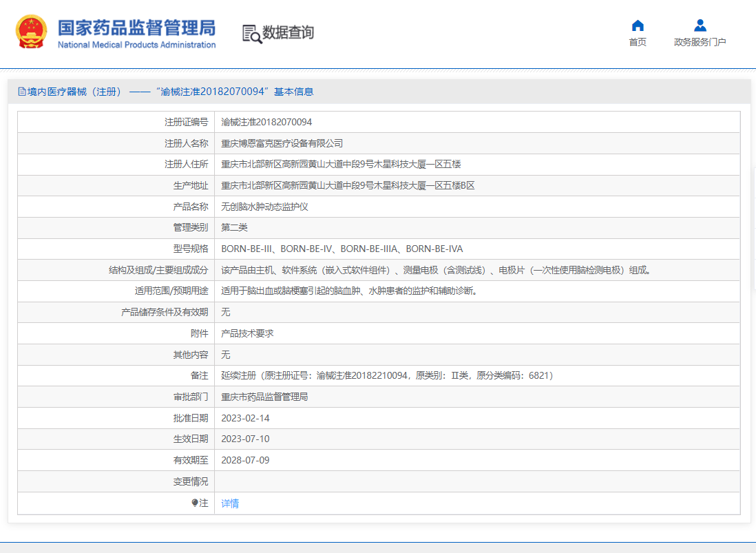Screen dimensions: 756x553
Task: Click the 适用范围/预期用途 label
Action: pyautogui.click(x=171, y=291)
